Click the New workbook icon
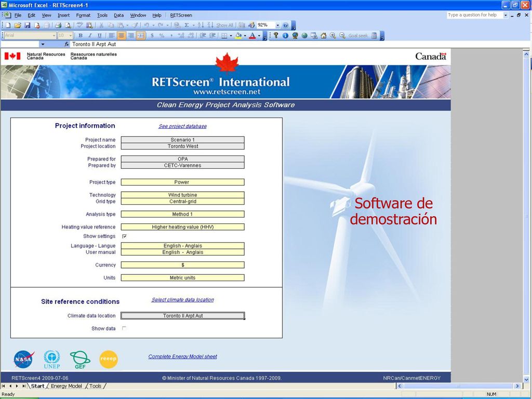Screen dimensions: 532x399 [x=8, y=25]
